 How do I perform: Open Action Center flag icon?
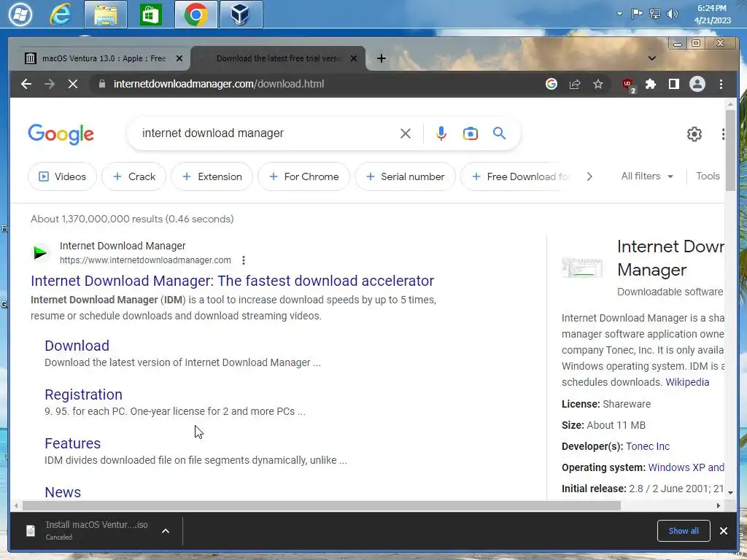click(x=637, y=14)
